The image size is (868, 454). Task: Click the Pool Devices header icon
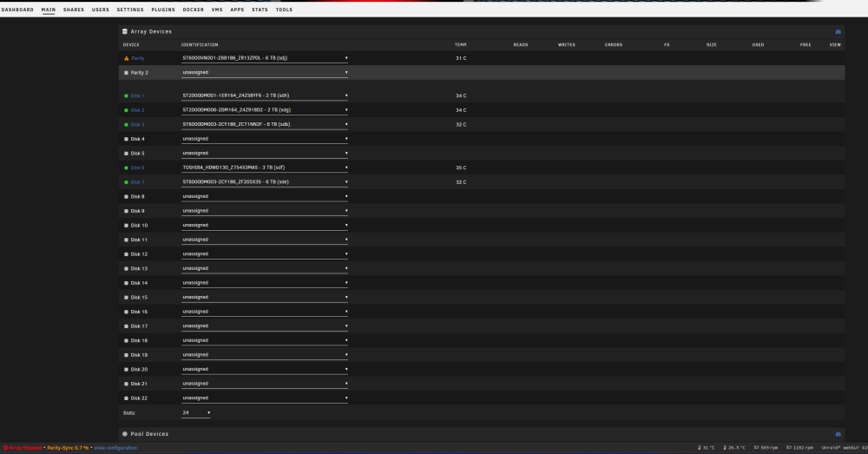[x=124, y=434]
